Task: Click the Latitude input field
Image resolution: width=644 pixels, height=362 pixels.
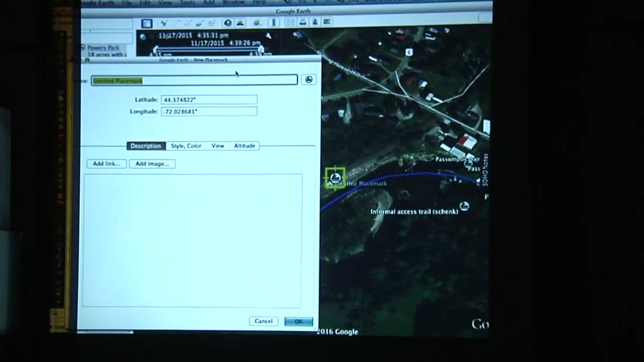Action: (x=209, y=100)
